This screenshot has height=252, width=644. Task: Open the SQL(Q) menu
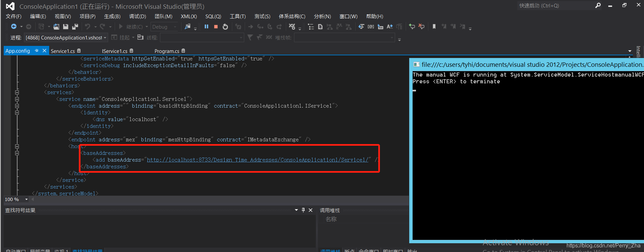[213, 16]
